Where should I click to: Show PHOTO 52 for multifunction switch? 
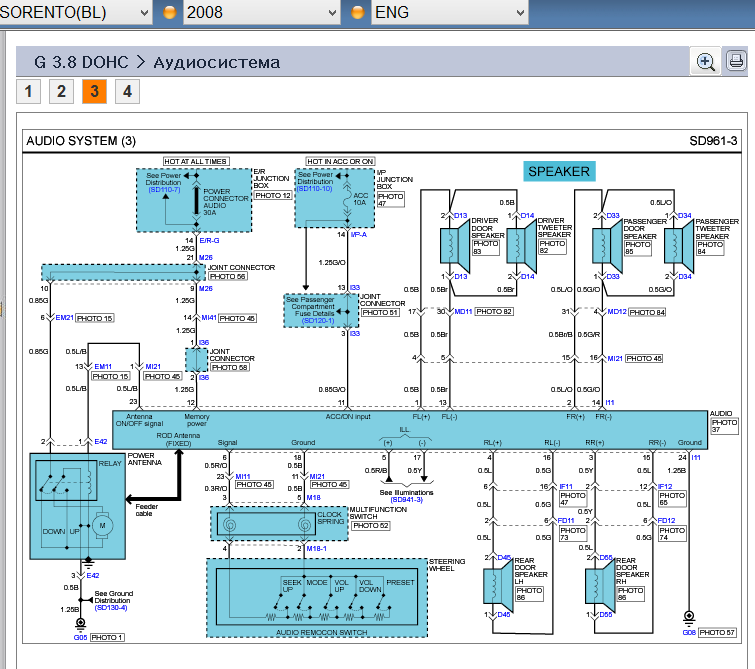(371, 525)
